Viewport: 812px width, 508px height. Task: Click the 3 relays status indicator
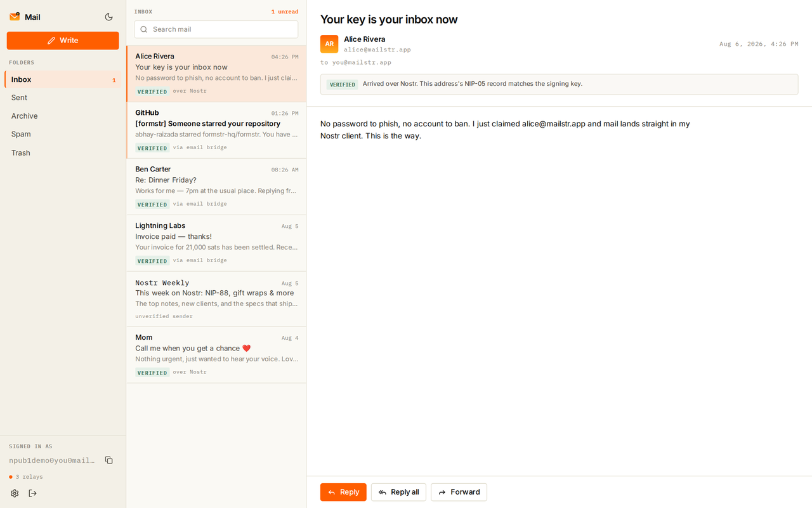26,477
